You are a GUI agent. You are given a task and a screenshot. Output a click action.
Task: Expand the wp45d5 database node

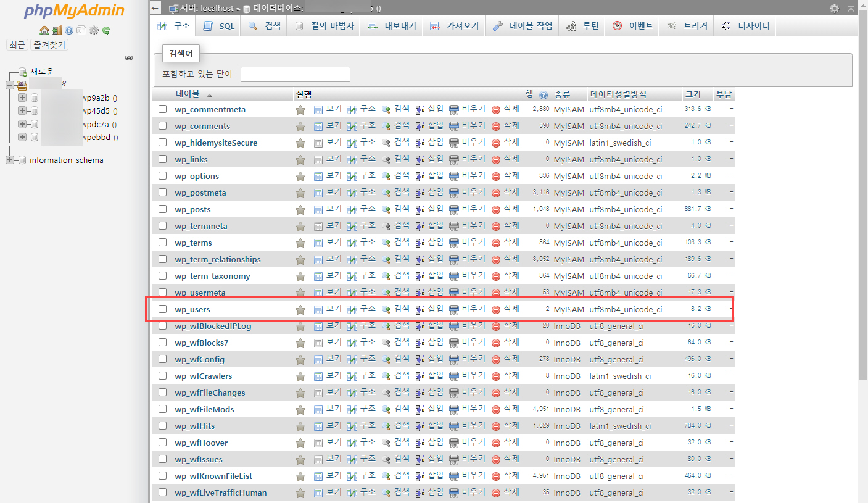coord(22,110)
